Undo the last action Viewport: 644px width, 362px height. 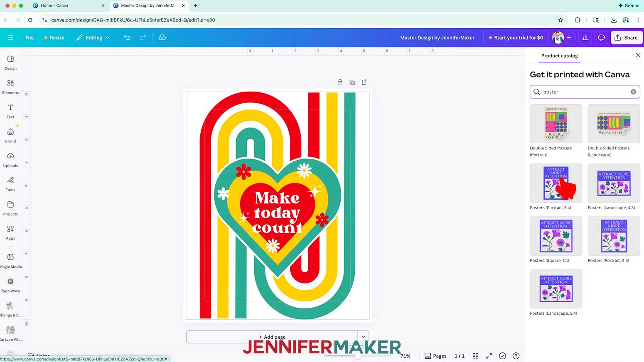(127, 37)
